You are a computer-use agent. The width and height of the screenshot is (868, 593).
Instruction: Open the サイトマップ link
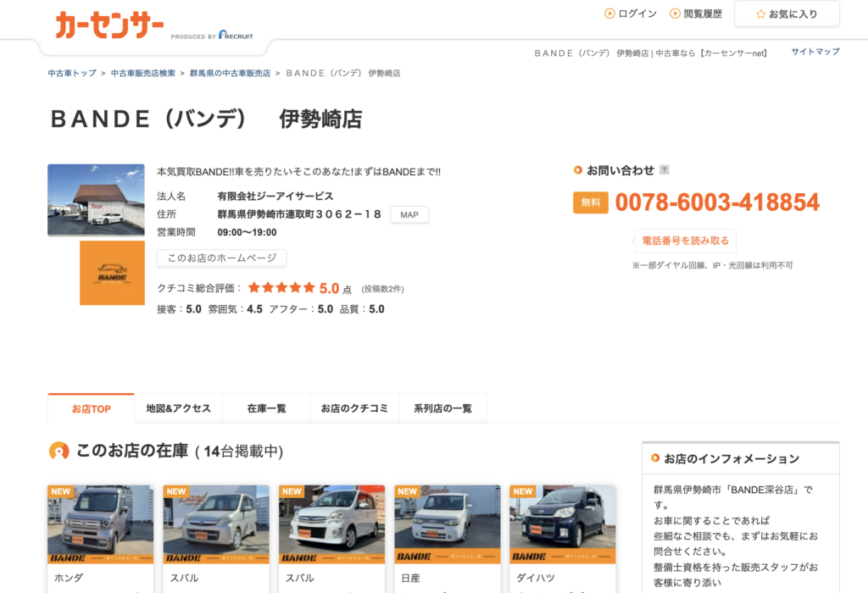coord(815,52)
